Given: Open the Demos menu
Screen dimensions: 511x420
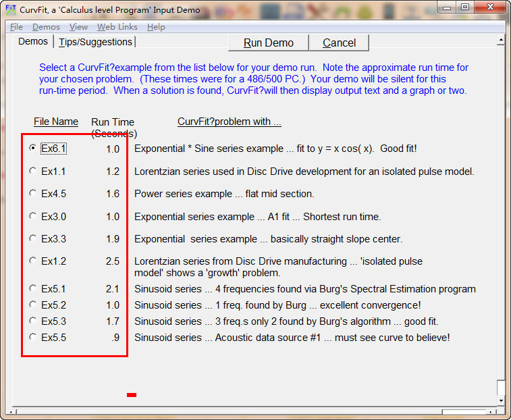Looking at the screenshot, I should coord(46,27).
